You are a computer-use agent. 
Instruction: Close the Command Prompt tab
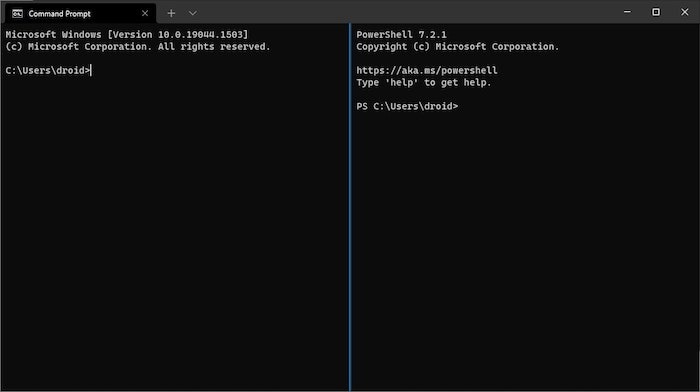pos(145,13)
